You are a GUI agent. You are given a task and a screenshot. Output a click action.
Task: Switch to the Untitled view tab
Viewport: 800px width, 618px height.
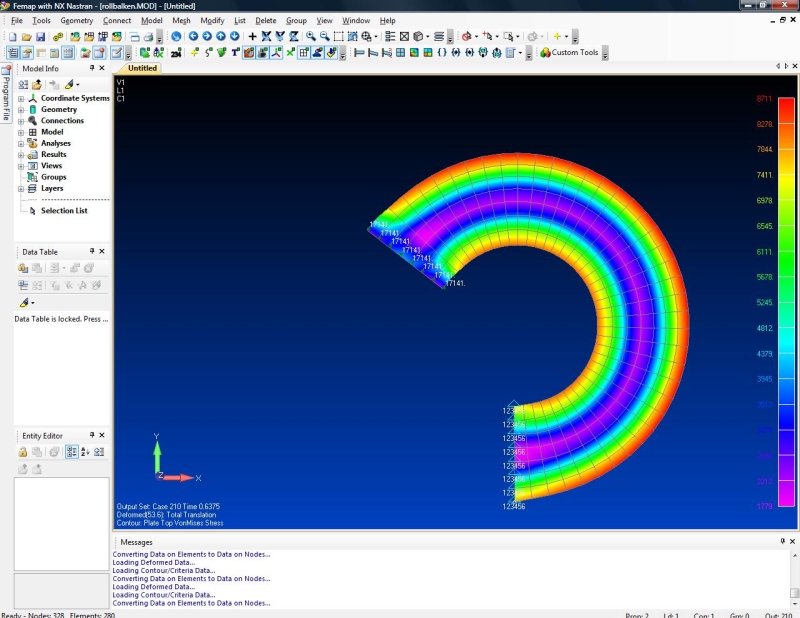tap(142, 68)
